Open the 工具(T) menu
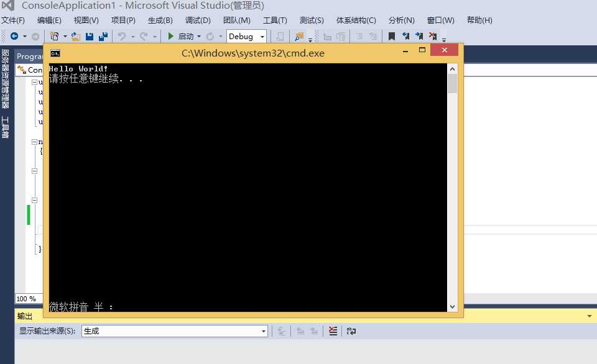This screenshot has height=364, width=597. tap(275, 20)
